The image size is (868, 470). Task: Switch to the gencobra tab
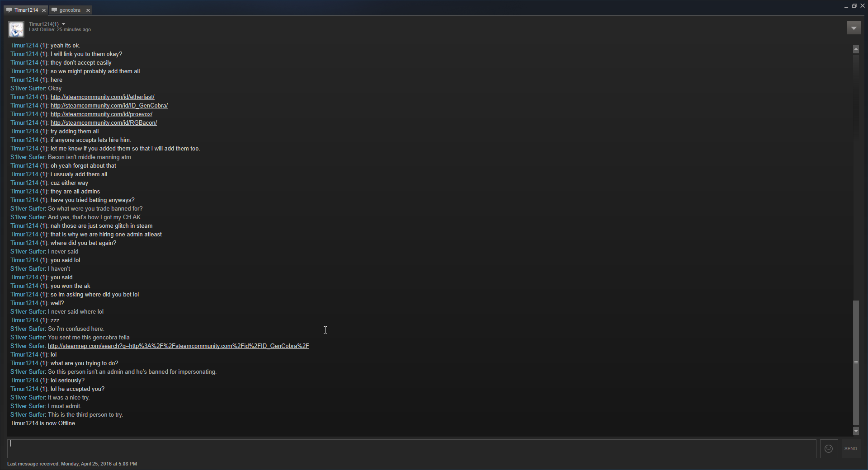[x=71, y=10]
